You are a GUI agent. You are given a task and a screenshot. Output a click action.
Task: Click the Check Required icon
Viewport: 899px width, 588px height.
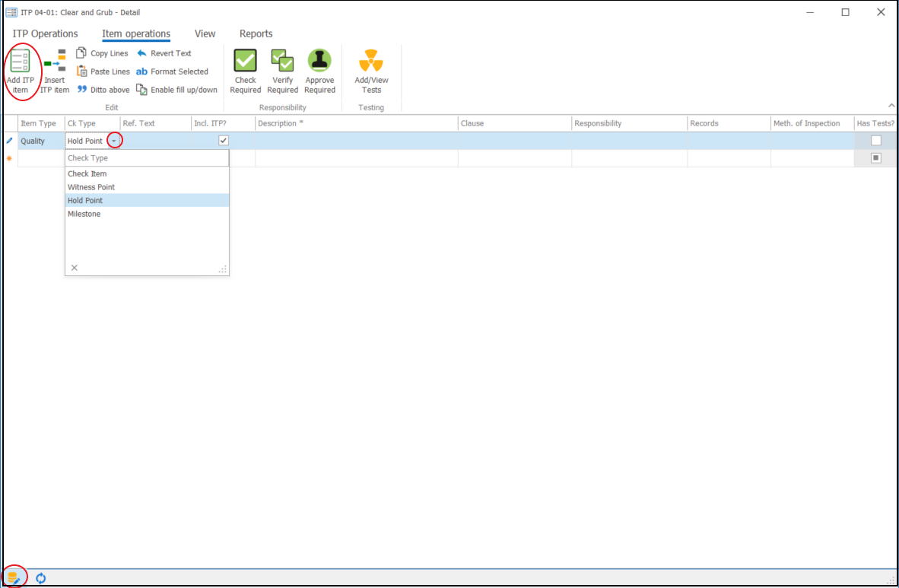coord(245,61)
